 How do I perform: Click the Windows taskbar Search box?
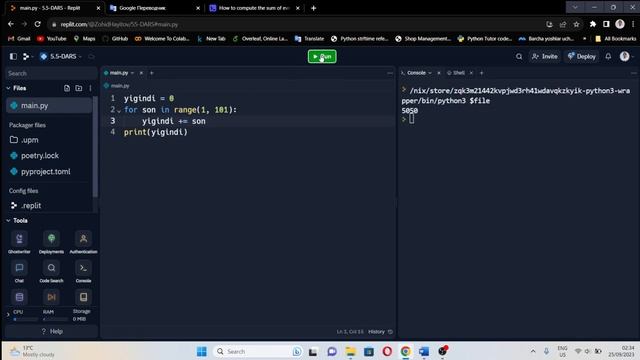coord(258,351)
